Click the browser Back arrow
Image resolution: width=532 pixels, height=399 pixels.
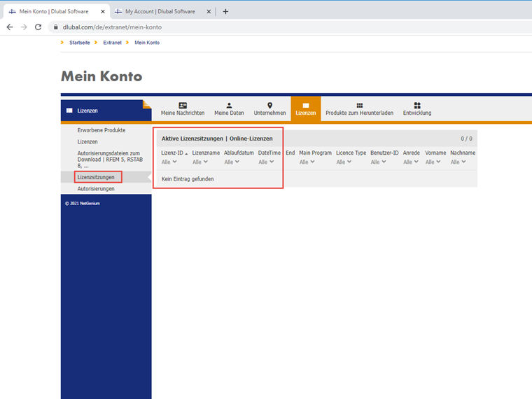pos(10,27)
